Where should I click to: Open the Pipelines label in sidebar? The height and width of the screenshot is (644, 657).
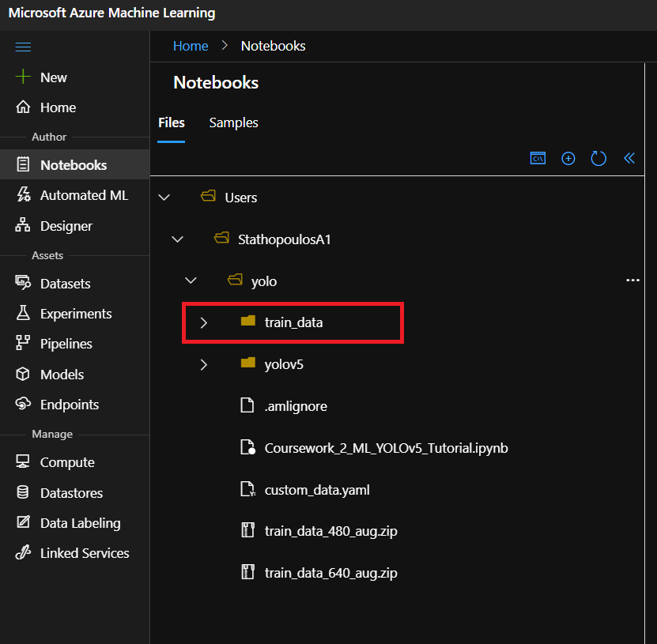click(66, 345)
